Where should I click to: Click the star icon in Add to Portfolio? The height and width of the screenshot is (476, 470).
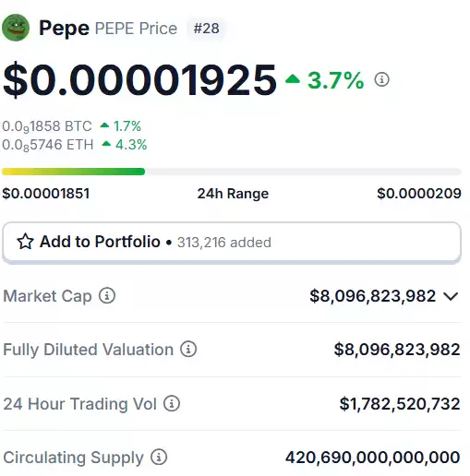pyautogui.click(x=25, y=242)
